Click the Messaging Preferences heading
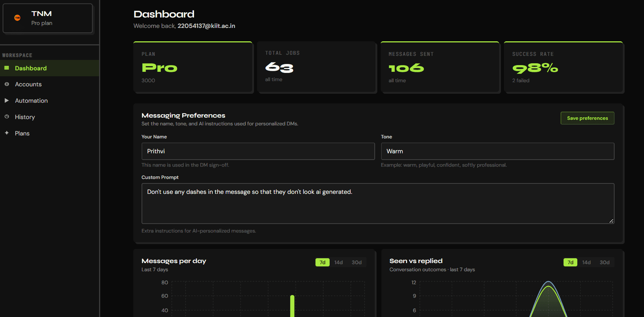This screenshot has width=644, height=317. point(183,115)
